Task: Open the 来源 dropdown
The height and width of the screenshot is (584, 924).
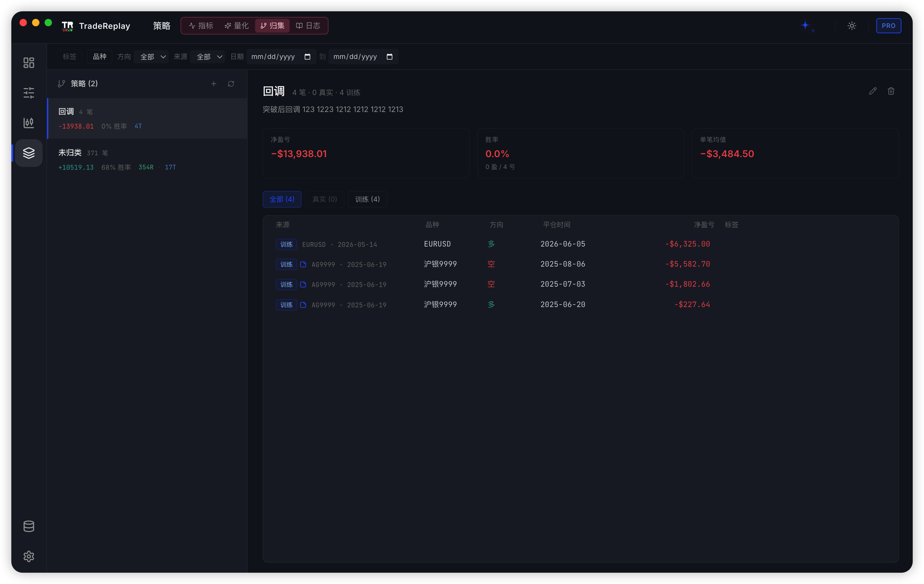Action: 208,57
